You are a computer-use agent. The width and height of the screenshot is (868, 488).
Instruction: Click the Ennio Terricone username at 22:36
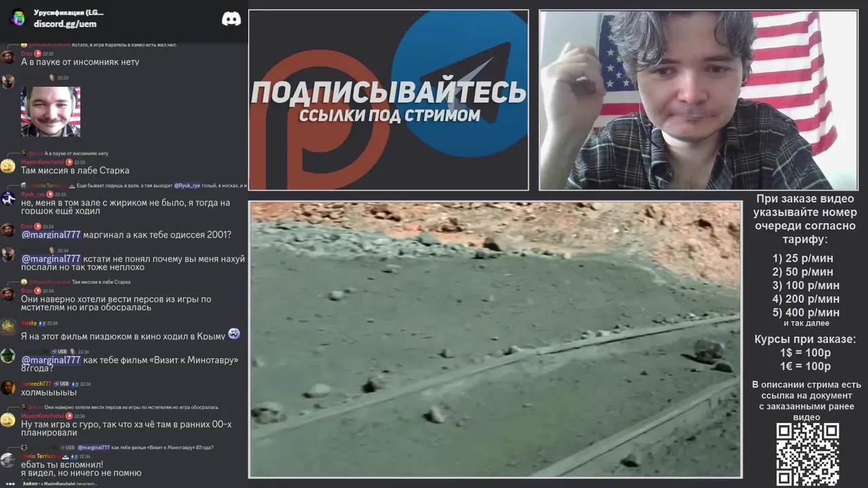tap(41, 456)
